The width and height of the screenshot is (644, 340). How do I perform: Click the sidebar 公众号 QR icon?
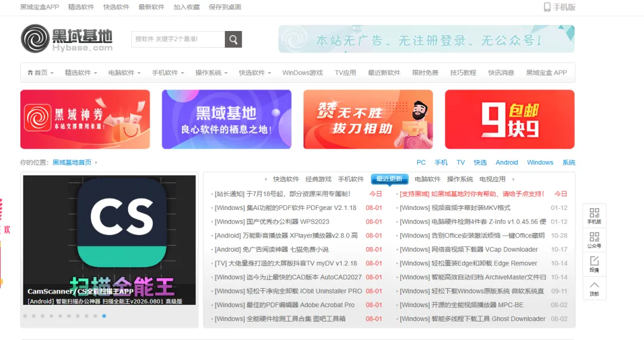(x=594, y=240)
